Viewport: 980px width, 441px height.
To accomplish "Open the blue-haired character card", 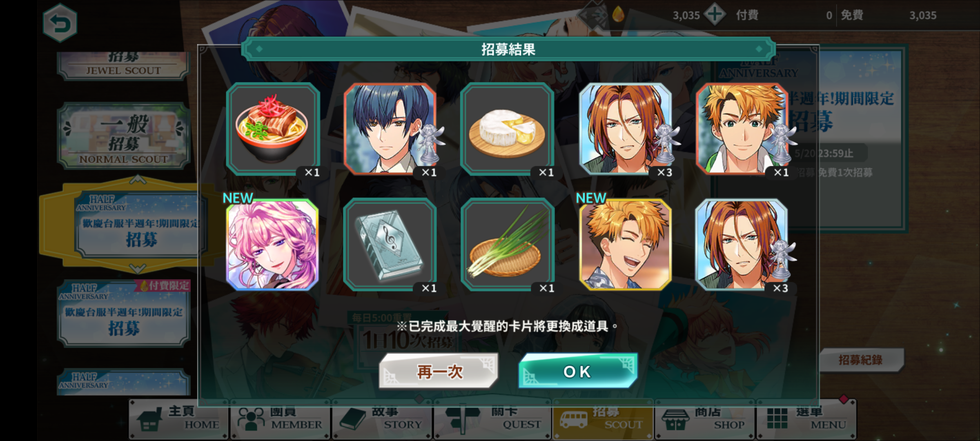I will 390,129.
